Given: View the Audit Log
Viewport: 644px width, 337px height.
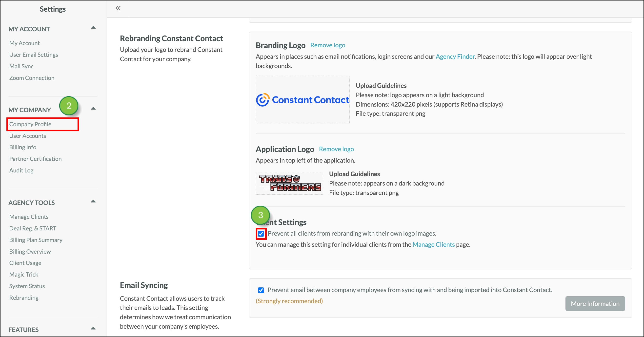Looking at the screenshot, I should pos(21,170).
